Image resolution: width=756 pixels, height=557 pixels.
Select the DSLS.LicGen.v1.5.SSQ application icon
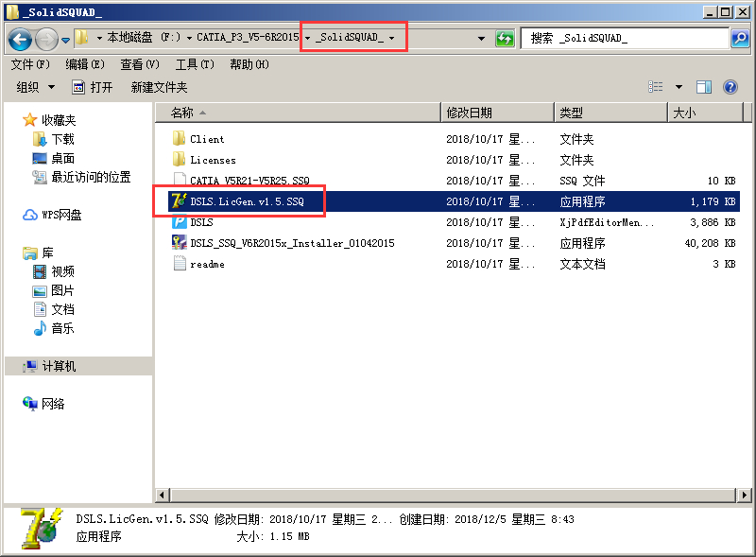[179, 200]
